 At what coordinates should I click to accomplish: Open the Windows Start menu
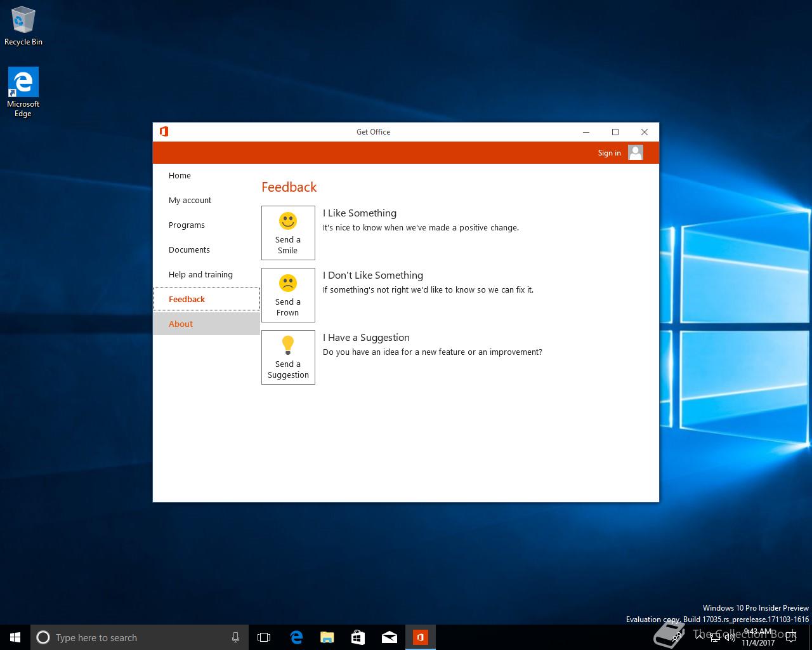click(15, 637)
